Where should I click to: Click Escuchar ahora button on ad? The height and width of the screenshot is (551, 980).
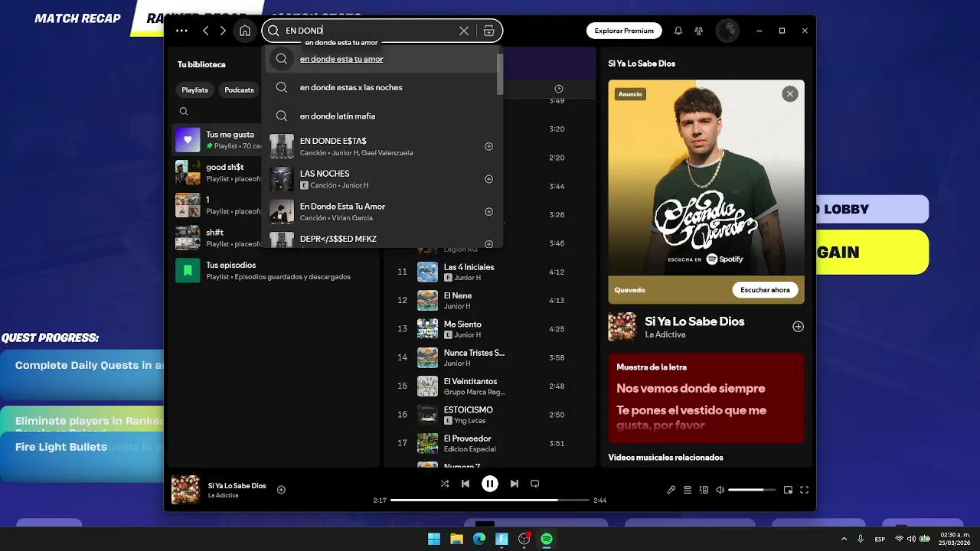click(765, 290)
